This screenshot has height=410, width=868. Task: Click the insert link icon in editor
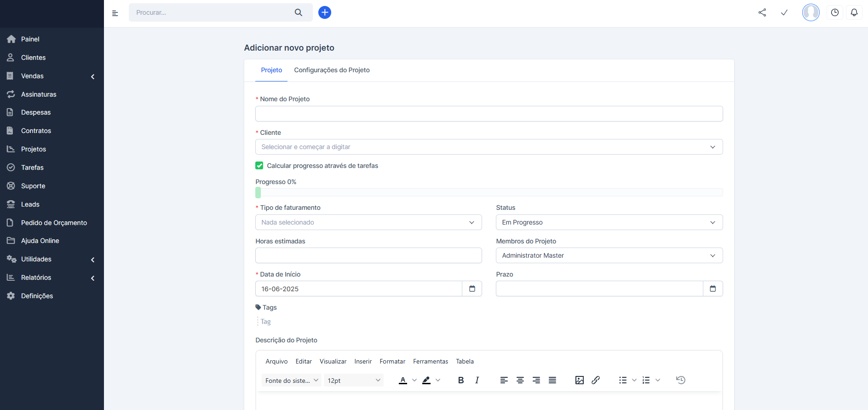click(x=596, y=380)
